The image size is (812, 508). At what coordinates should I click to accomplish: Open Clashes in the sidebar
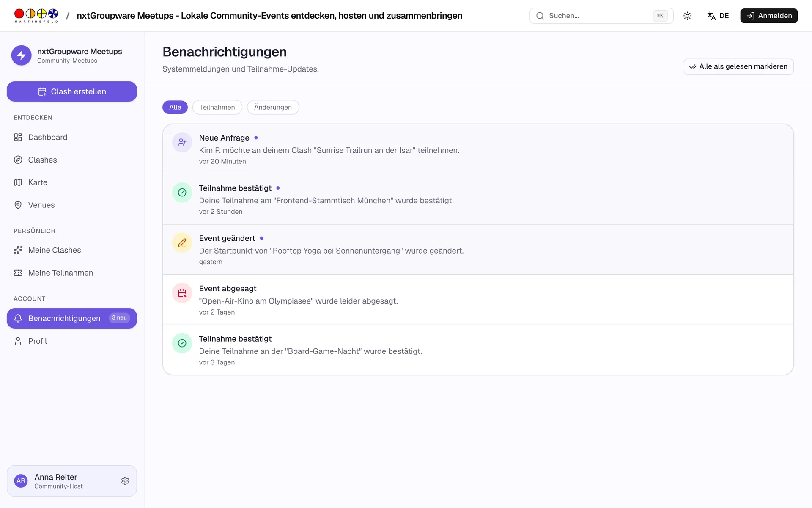pos(72,160)
